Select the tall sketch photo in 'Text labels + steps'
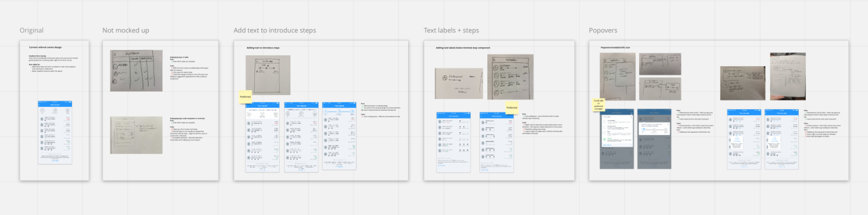 pyautogui.click(x=510, y=77)
